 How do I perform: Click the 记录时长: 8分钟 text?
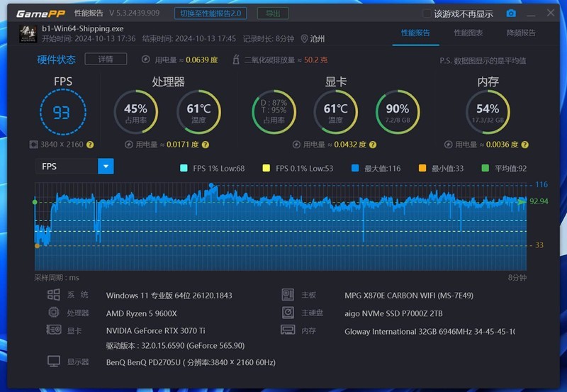[x=269, y=39]
